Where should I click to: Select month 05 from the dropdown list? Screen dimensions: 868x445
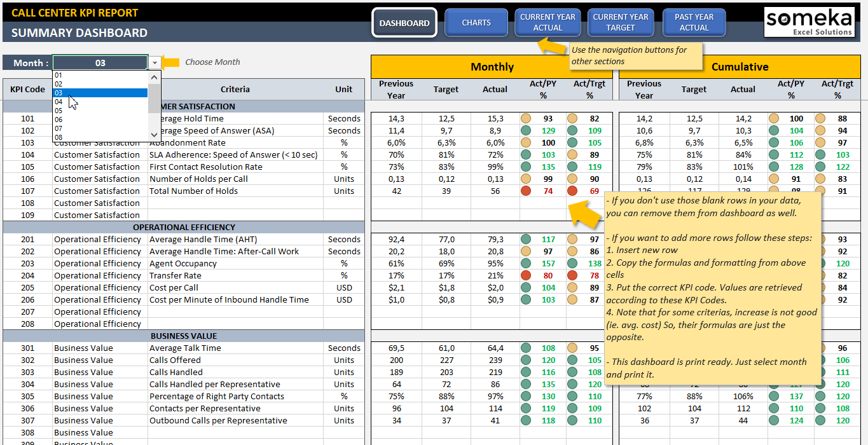pos(59,111)
